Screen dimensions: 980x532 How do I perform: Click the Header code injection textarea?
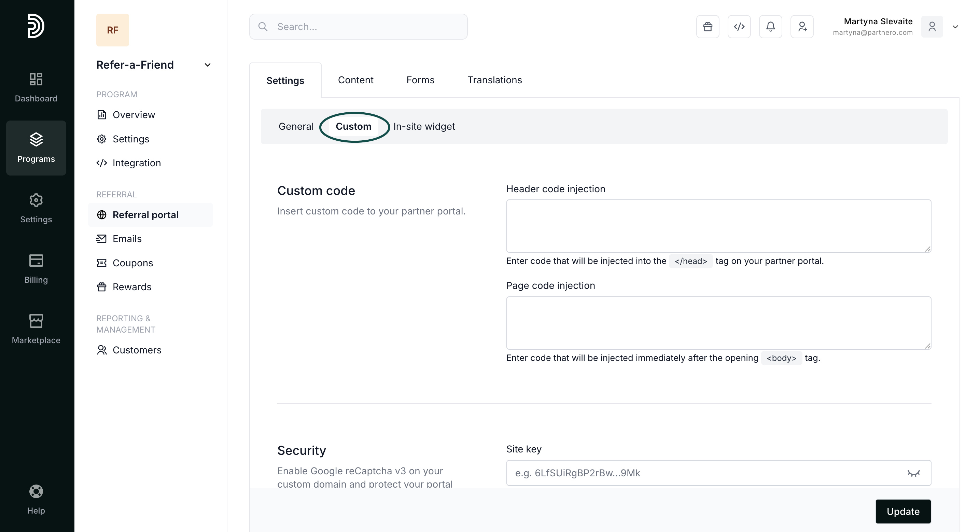point(718,226)
